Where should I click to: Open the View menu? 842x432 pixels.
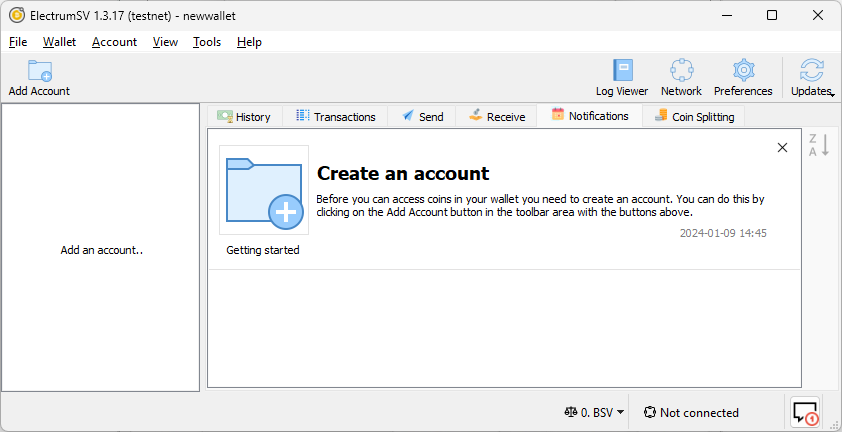click(165, 42)
